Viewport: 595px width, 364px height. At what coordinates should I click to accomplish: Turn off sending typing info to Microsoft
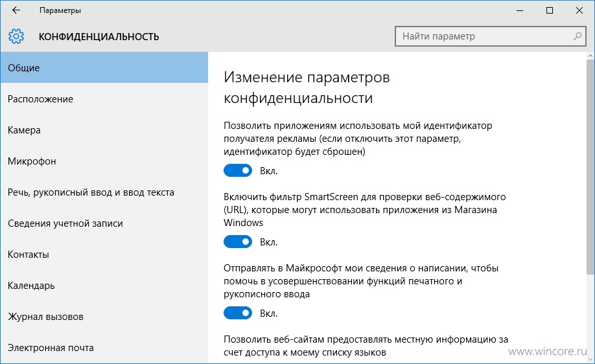[238, 313]
